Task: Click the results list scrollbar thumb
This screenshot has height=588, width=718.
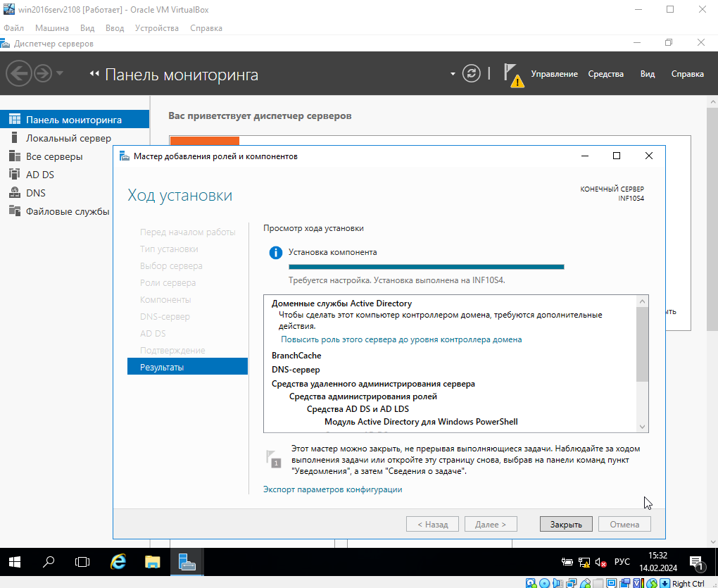Action: point(642,344)
